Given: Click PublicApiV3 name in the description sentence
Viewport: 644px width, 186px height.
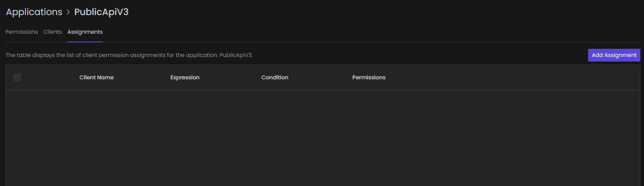Looking at the screenshot, I should [235, 55].
